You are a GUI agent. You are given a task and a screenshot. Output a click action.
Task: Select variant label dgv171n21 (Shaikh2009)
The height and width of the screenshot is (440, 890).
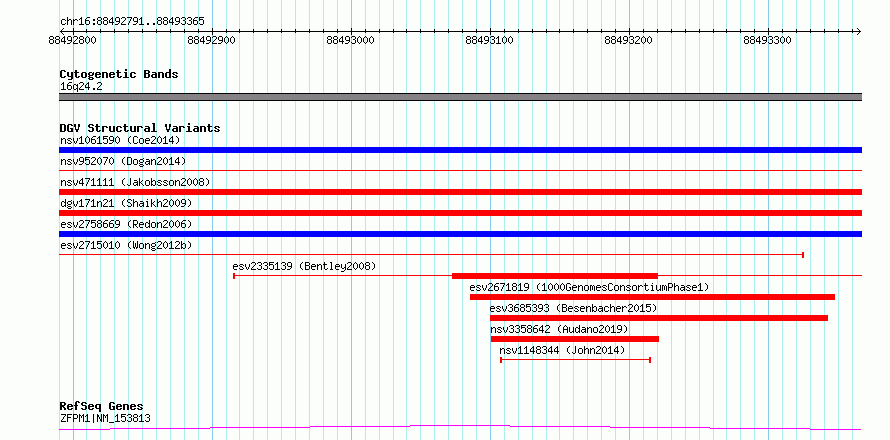(x=126, y=203)
